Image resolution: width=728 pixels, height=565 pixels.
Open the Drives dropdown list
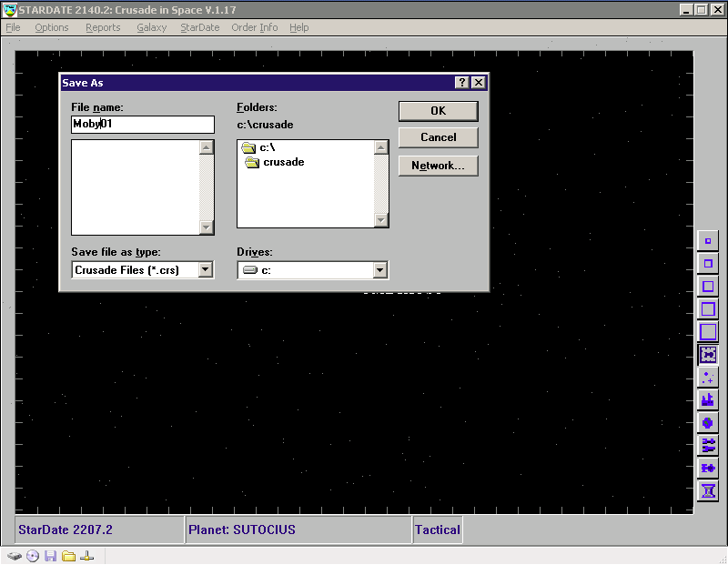[x=379, y=269]
